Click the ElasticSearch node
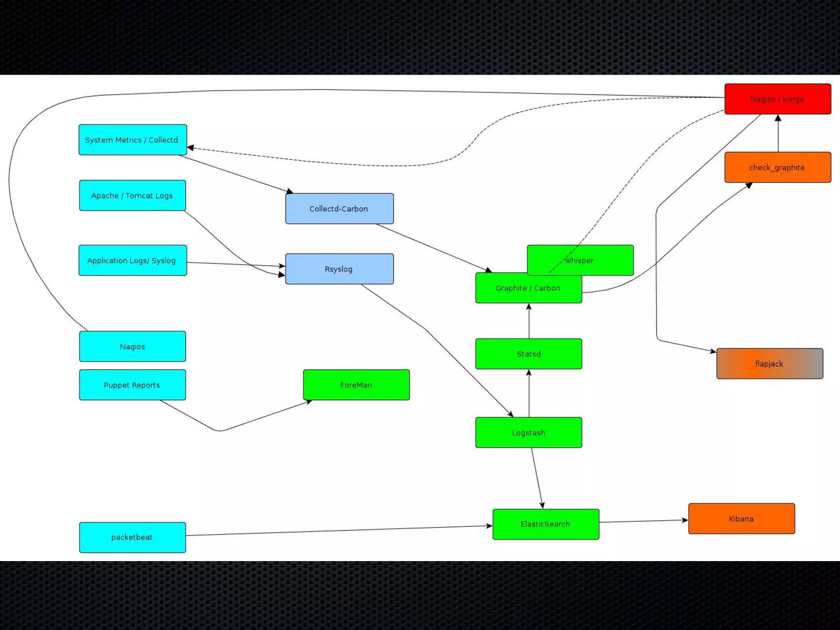Viewport: 840px width, 630px height. tap(546, 524)
